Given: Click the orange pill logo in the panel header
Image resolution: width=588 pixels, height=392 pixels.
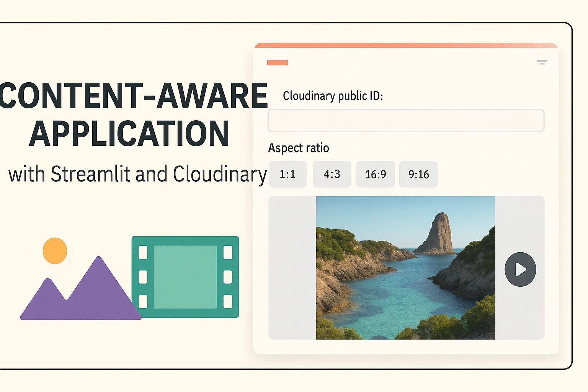Looking at the screenshot, I should coord(278,62).
